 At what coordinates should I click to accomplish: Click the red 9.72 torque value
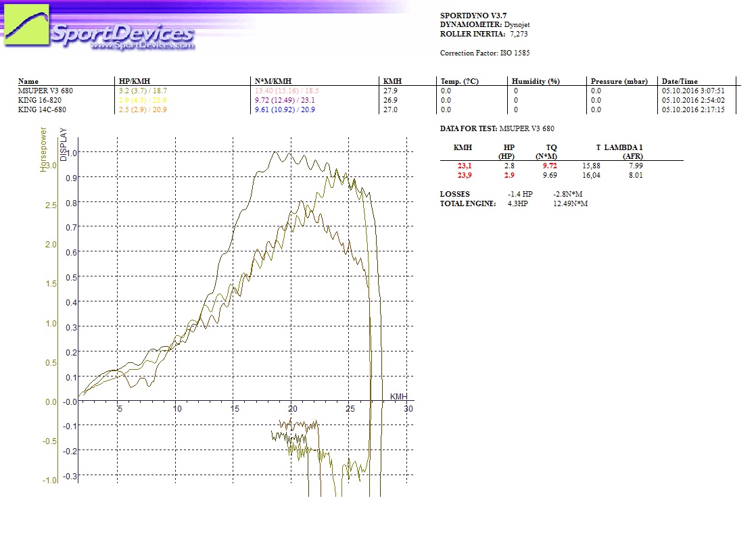pos(550,165)
